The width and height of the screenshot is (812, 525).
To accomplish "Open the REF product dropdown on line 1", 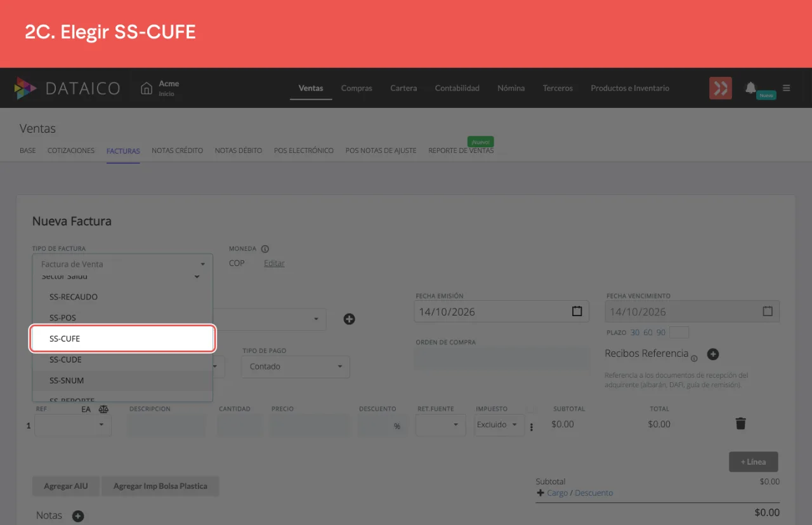I will click(x=73, y=425).
